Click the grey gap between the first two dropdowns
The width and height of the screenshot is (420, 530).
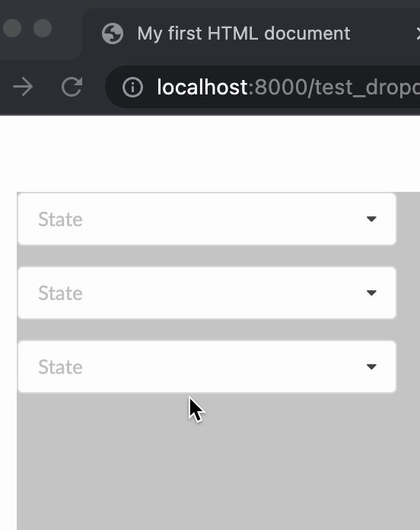point(207,256)
